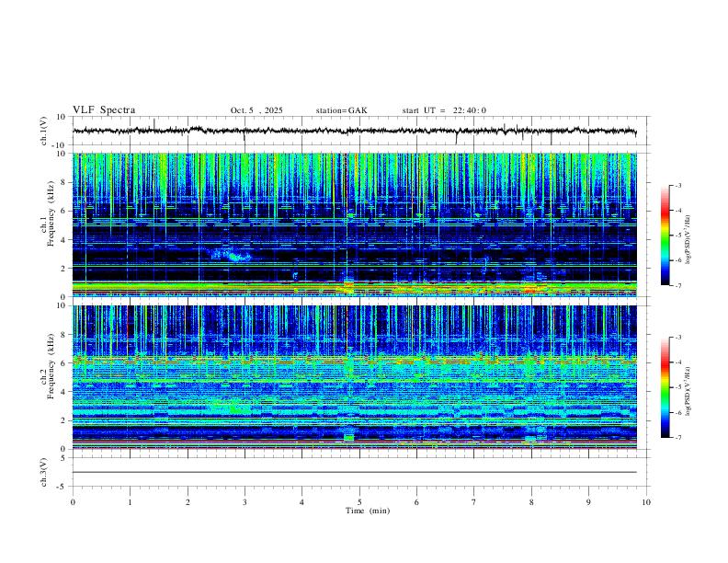Click the "-3" tick on ch.1 color bar

click(x=678, y=185)
